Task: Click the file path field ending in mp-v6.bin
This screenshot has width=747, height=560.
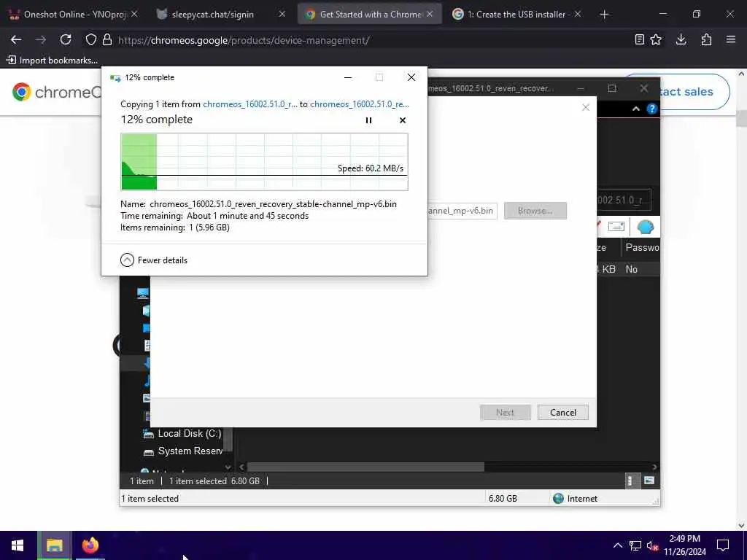Action: click(462, 211)
